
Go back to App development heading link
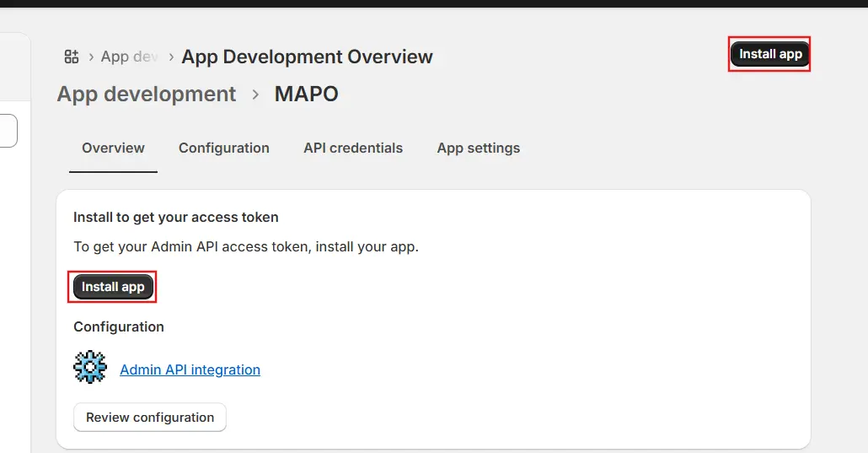click(x=147, y=94)
